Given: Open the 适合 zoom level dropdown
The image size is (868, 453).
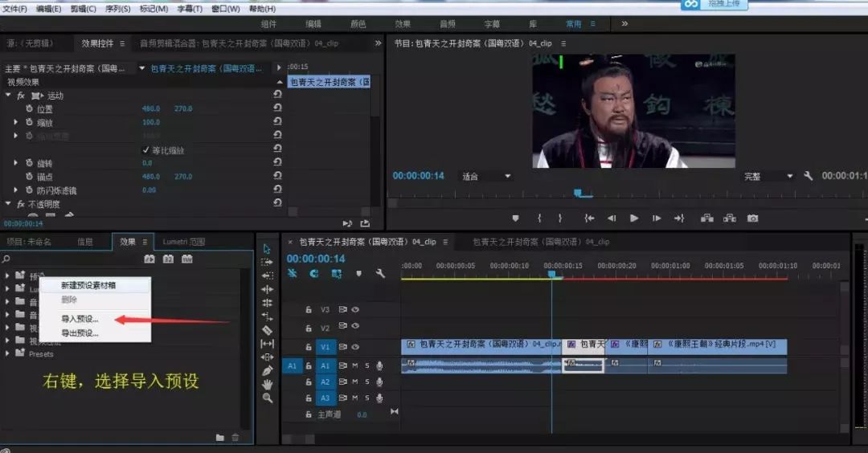Looking at the screenshot, I should click(486, 177).
